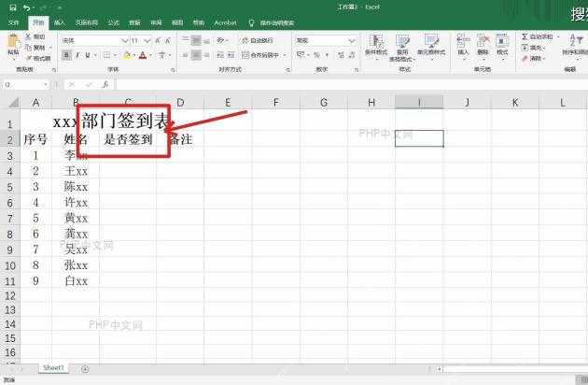This screenshot has width=588, height=385.
Task: Save the workbook from the quick access toolbar
Action: 13,7
